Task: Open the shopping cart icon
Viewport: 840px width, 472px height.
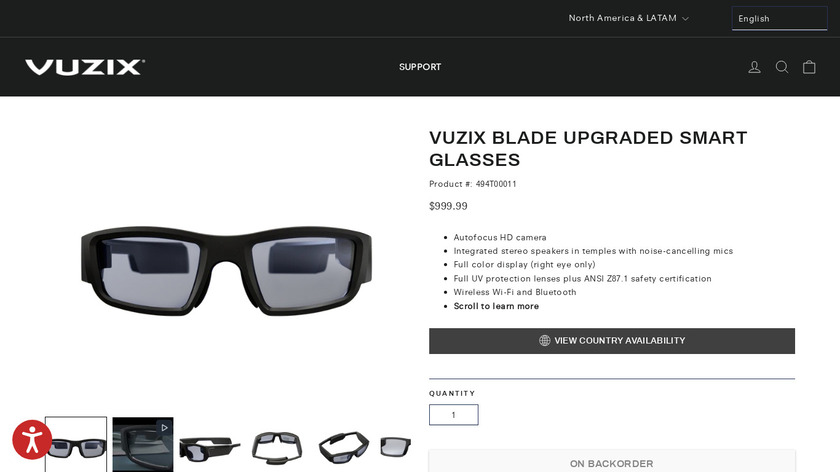Action: pos(809,67)
